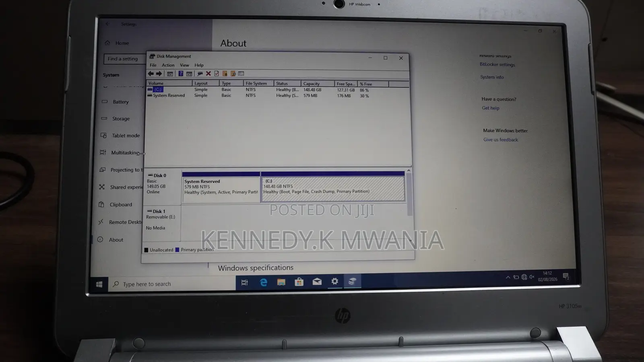Select System Reserved partition in graphical view
This screenshot has height=362, width=644.
point(221,187)
